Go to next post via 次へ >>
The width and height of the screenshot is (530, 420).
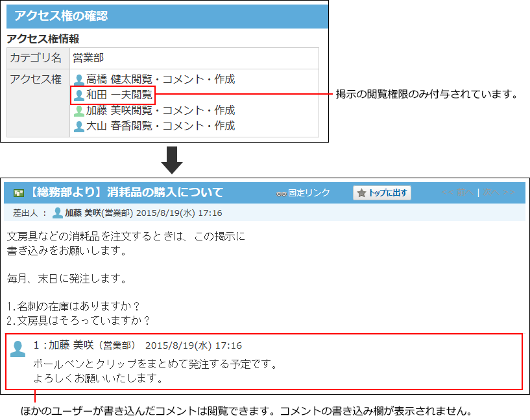[499, 192]
